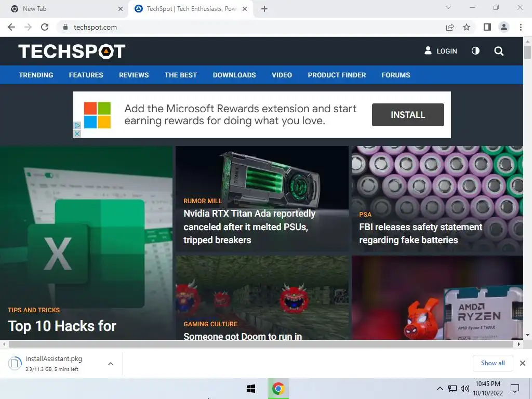Click the scrollbar down arrow
This screenshot has width=532, height=399.
coord(527,335)
